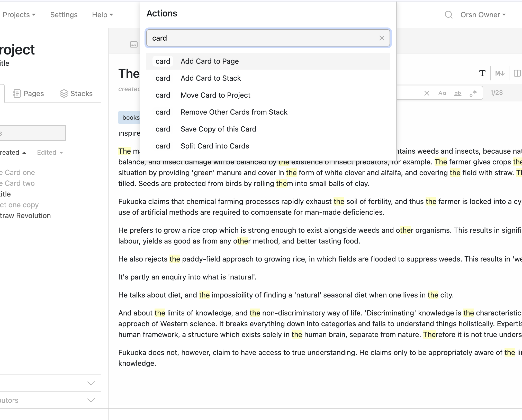Screen dimensions: 522x420
Task: Open Settings in the top navigation
Action: pyautogui.click(x=64, y=15)
